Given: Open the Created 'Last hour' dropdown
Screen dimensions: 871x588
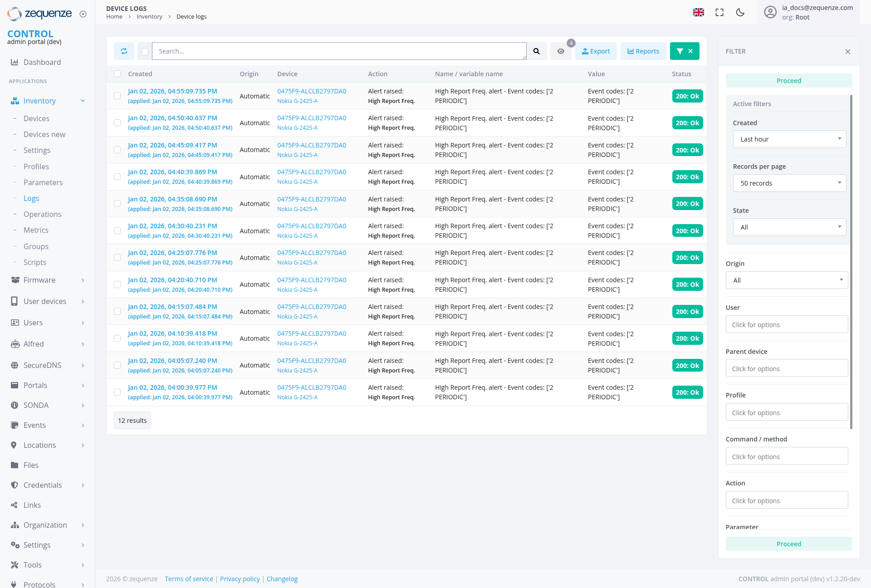Looking at the screenshot, I should (789, 139).
